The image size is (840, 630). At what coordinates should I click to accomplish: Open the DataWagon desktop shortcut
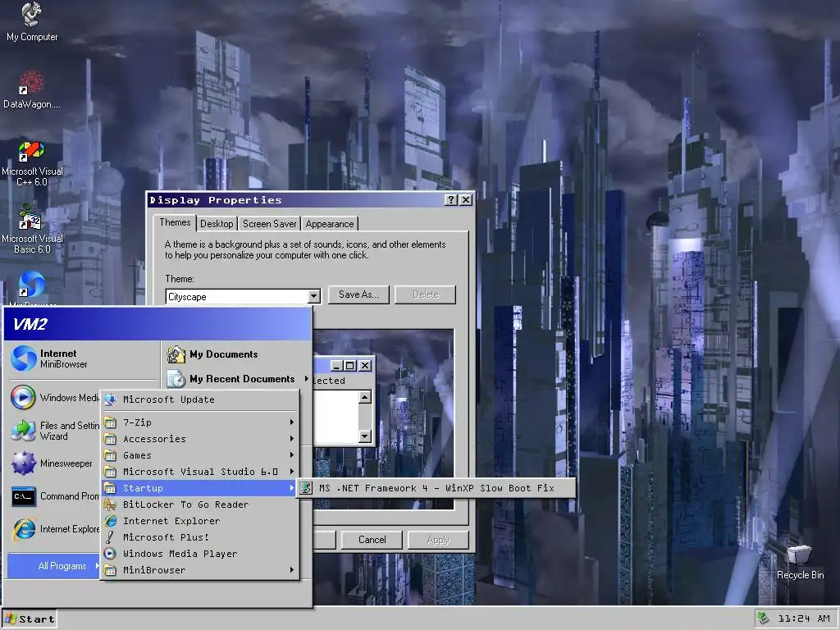(x=32, y=89)
